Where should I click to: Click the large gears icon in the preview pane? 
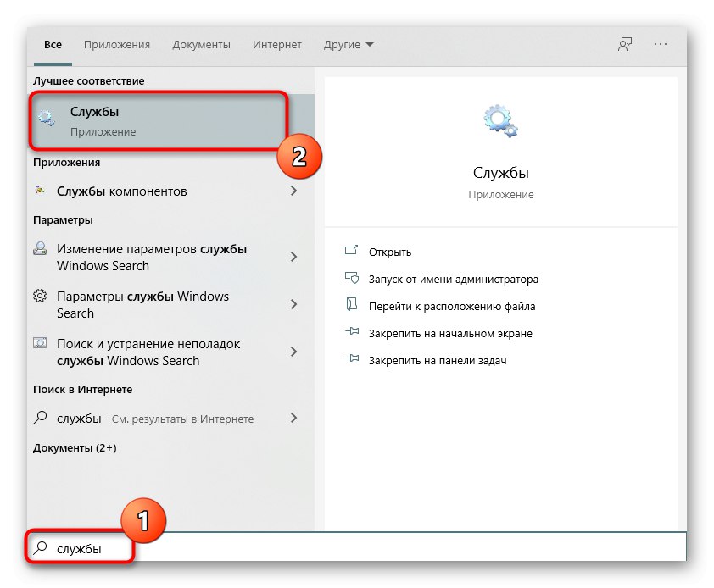pyautogui.click(x=500, y=120)
